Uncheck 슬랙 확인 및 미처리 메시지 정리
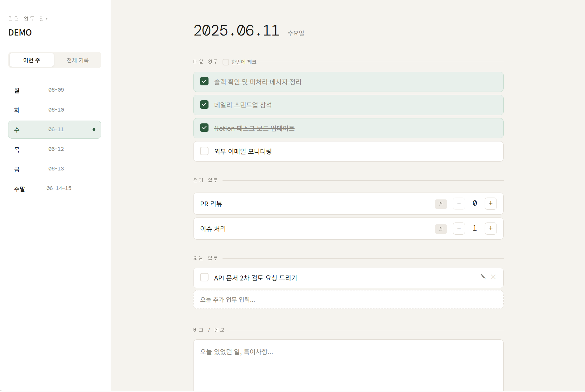The height and width of the screenshot is (392, 585). tap(204, 81)
